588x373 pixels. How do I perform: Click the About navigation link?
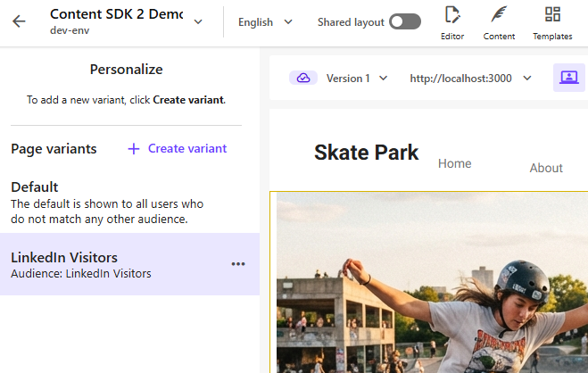click(x=546, y=168)
